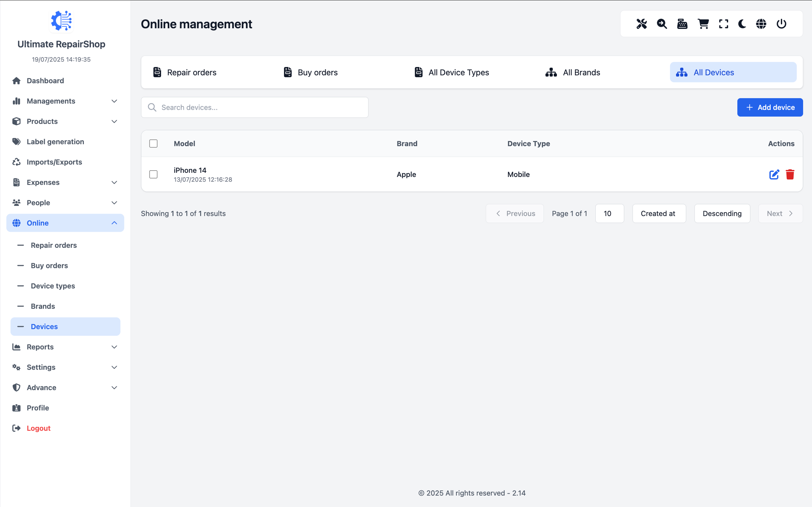The width and height of the screenshot is (812, 507).
Task: Expand the Managements sidebar menu
Action: (65, 101)
